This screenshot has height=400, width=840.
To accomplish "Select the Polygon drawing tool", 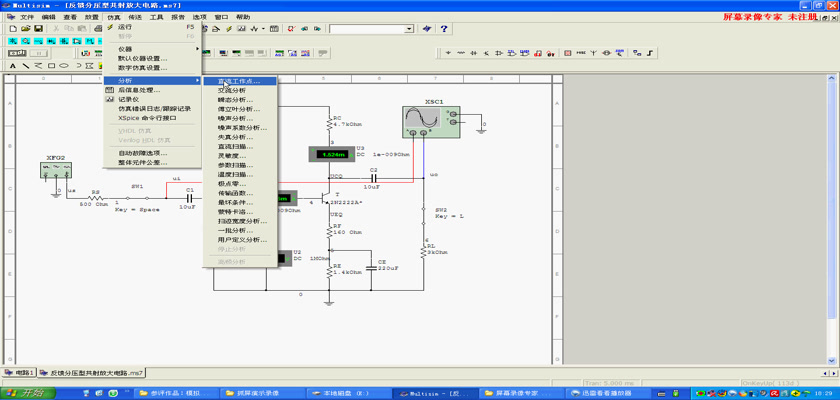I will tap(89, 66).
